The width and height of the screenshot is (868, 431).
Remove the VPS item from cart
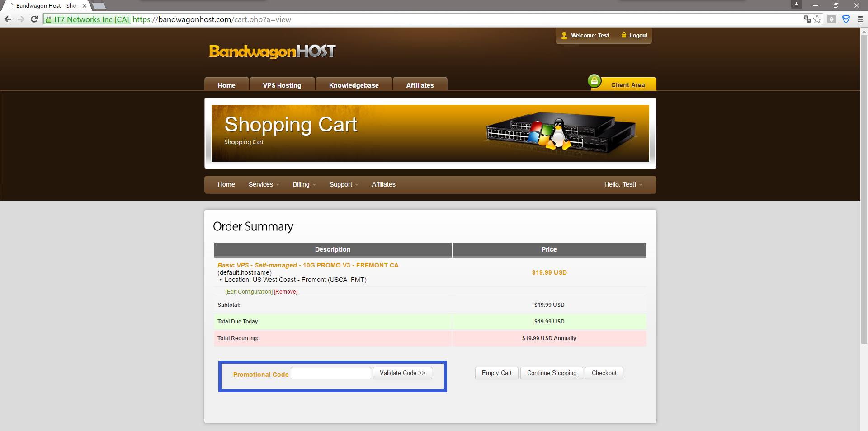(x=286, y=292)
